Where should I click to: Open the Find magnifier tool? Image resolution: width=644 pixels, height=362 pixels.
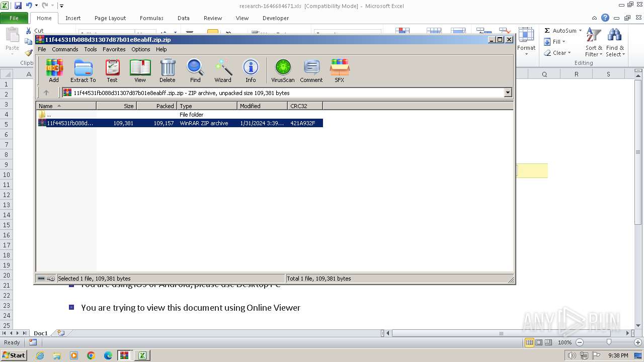click(x=195, y=70)
